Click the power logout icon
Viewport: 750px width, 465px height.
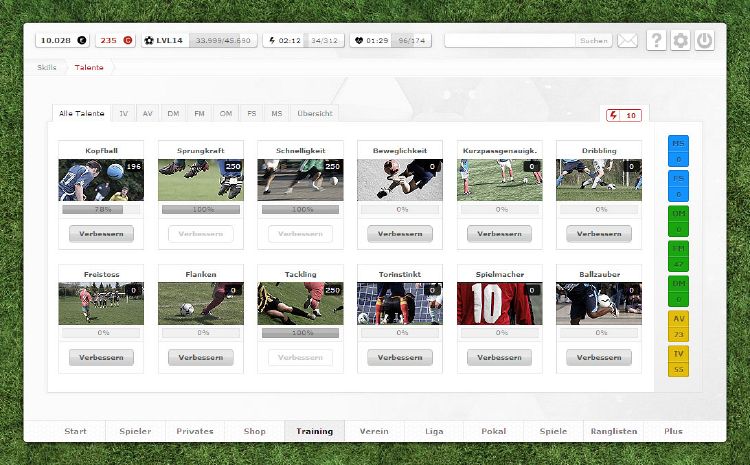(x=705, y=40)
